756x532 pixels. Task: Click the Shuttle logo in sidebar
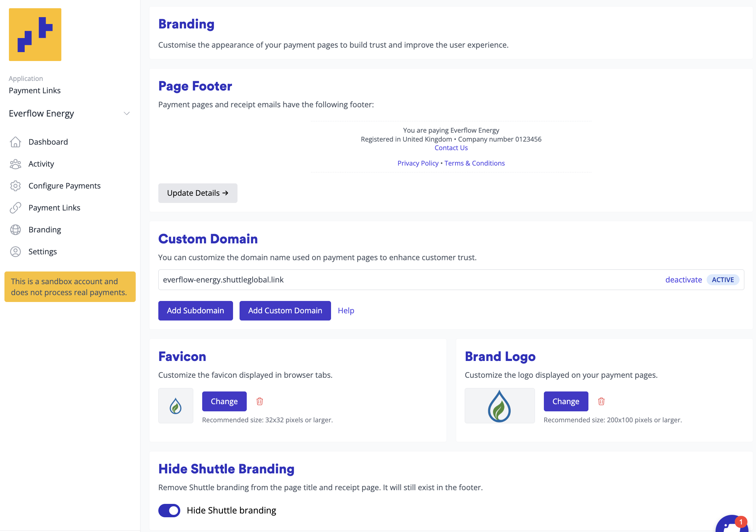click(35, 35)
